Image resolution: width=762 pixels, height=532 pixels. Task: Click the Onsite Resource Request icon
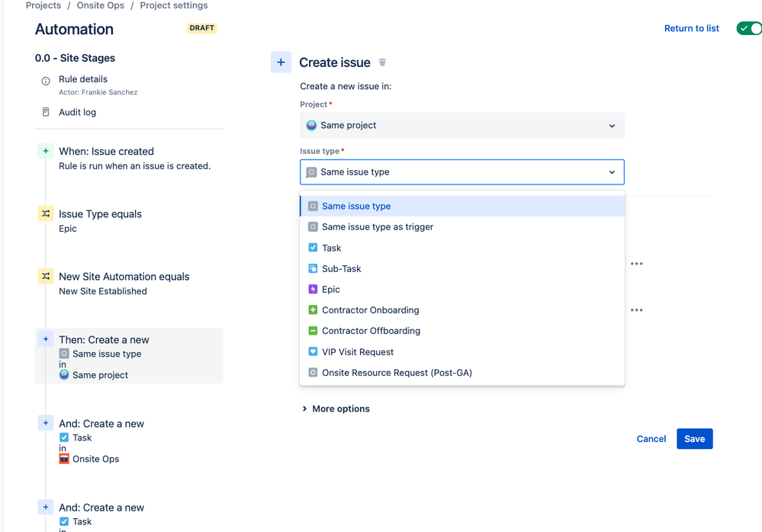coord(313,372)
